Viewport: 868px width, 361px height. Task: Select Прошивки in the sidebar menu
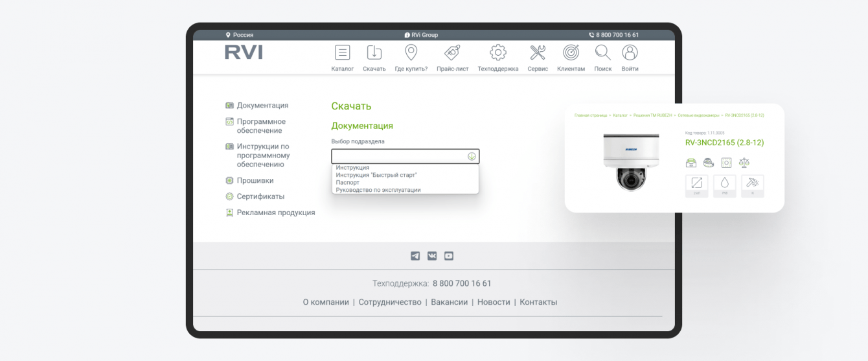pos(255,181)
